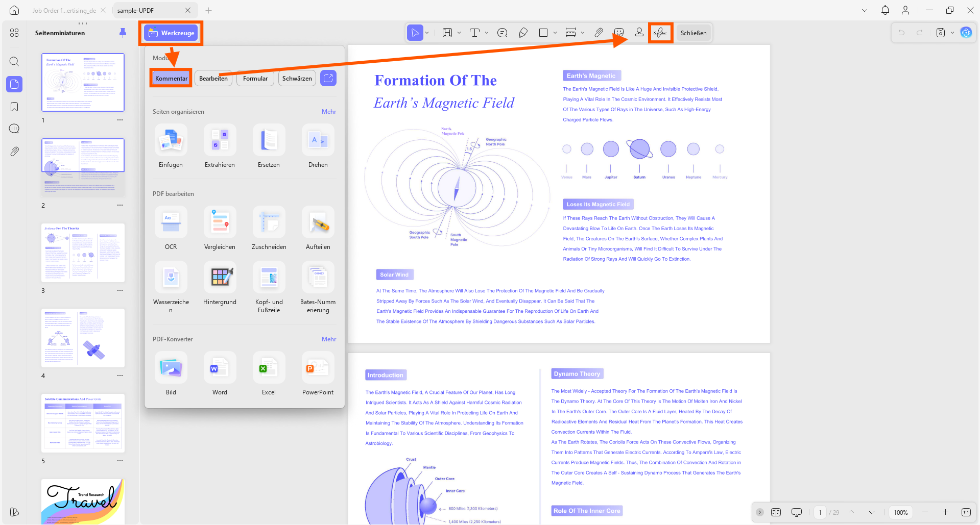Switch to Schwärzen mode
Screen dimensions: 980x525
[297, 78]
